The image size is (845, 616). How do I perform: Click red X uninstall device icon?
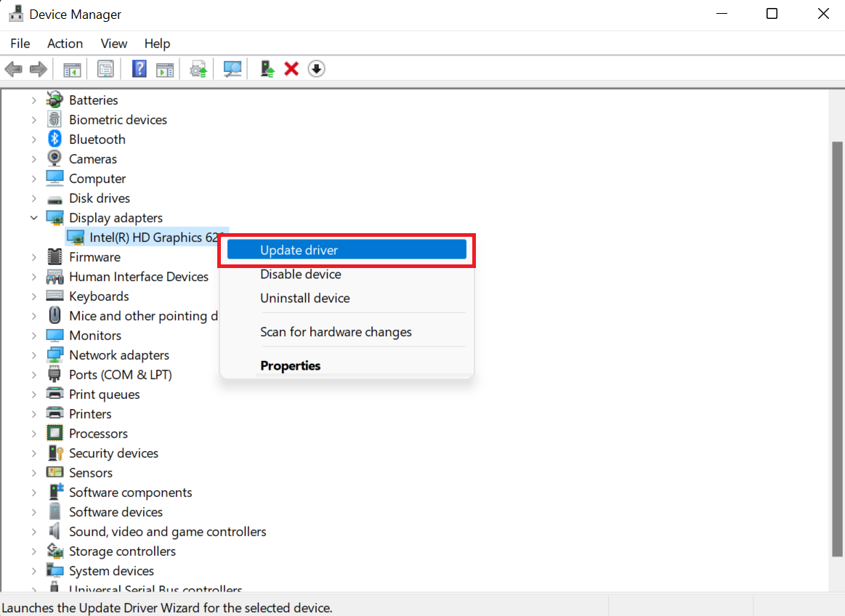291,69
